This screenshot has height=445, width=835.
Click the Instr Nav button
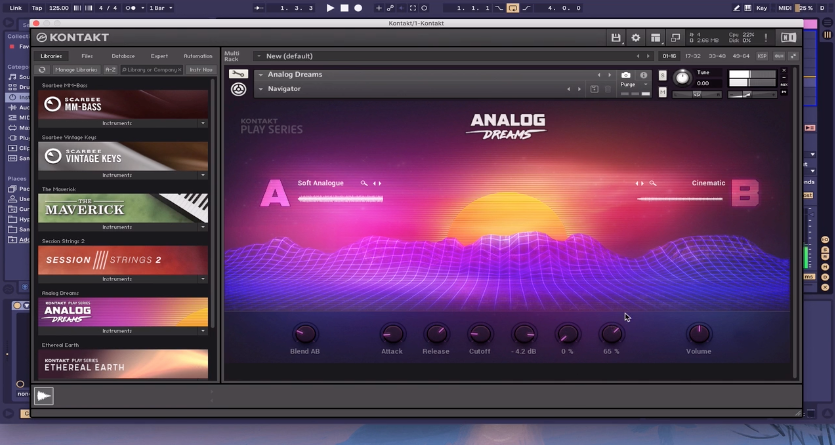pyautogui.click(x=201, y=70)
